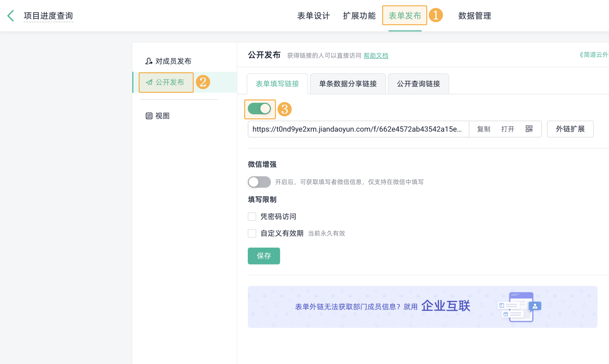The width and height of the screenshot is (609, 364).
Task: Check 凭密码访问 checkbox
Action: [x=252, y=216]
